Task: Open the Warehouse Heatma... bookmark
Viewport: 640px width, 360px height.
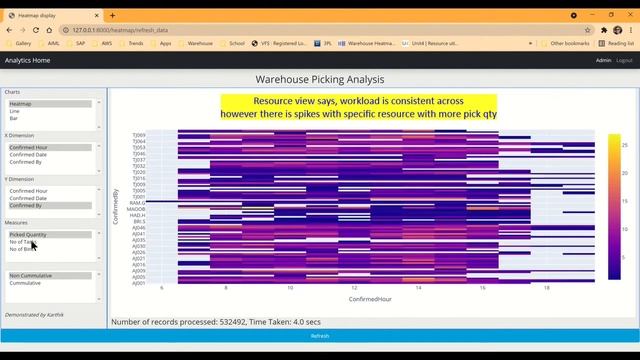Action: pyautogui.click(x=367, y=43)
